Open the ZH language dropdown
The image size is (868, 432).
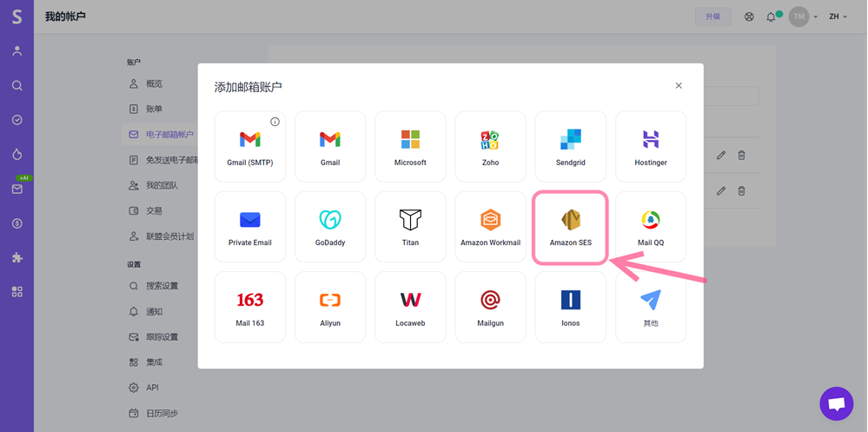(838, 17)
